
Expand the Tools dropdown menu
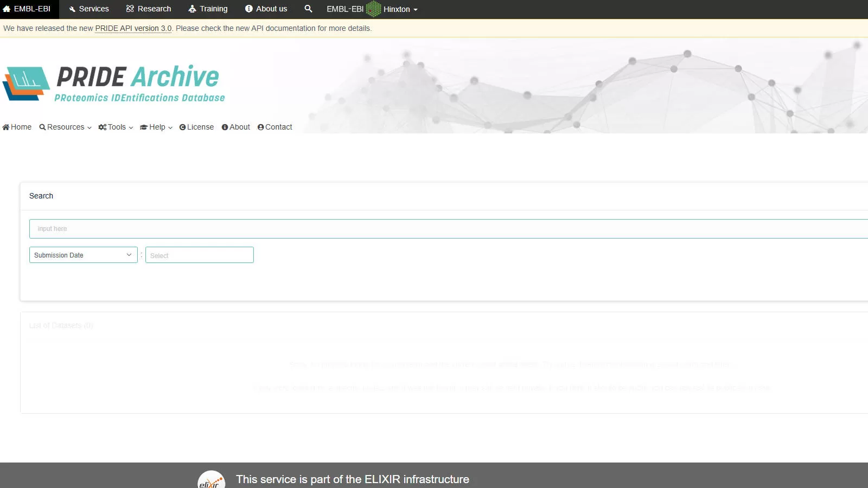pyautogui.click(x=116, y=127)
